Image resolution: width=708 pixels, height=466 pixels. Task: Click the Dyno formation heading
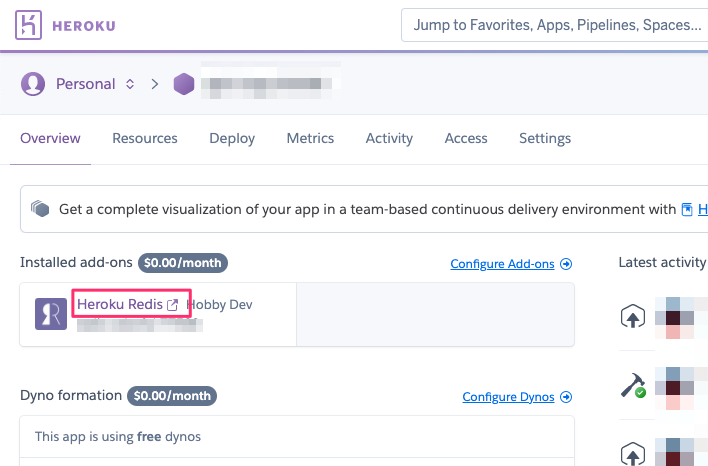71,396
